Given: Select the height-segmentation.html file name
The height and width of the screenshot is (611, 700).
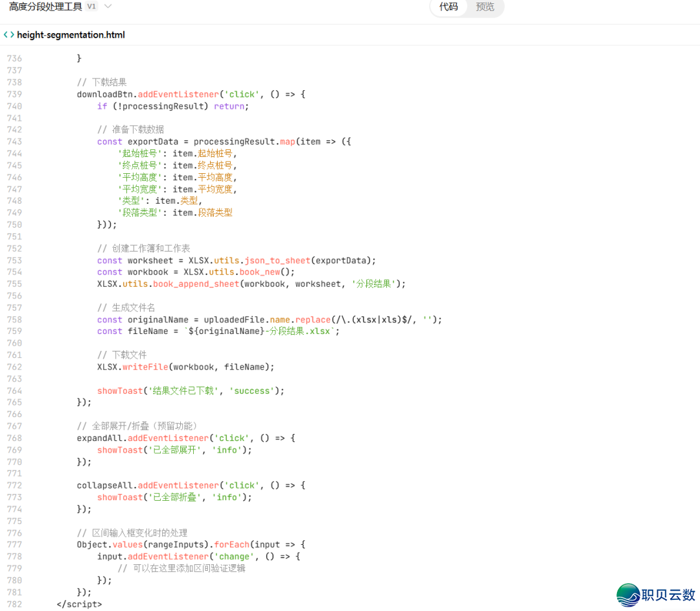Looking at the screenshot, I should click(x=71, y=35).
